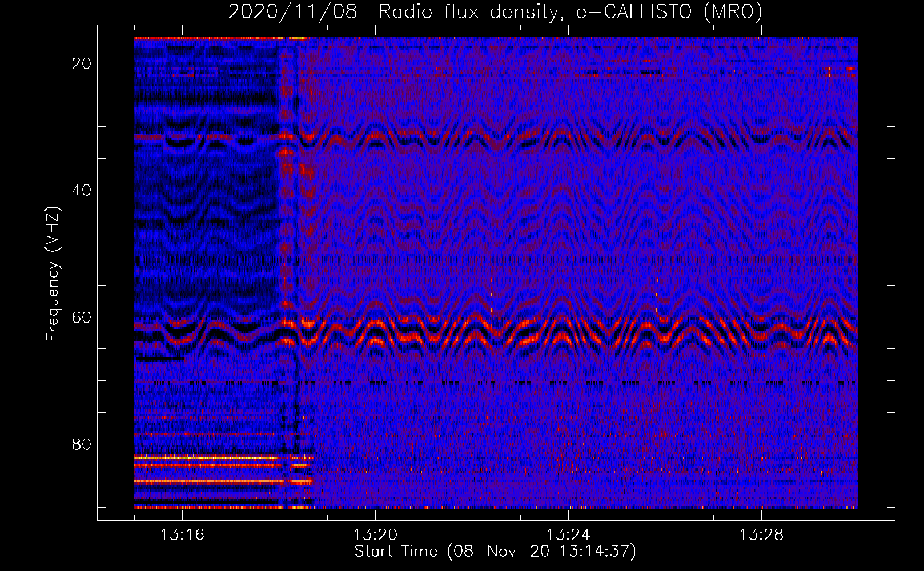Click the 13:20 time tick label
Image resolution: width=924 pixels, height=571 pixels.
pos(375,535)
